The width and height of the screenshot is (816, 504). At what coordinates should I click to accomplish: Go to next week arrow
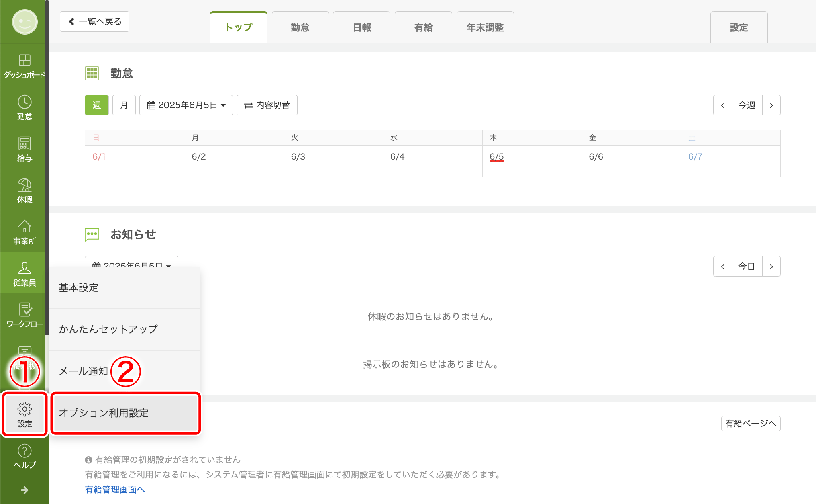tap(771, 105)
